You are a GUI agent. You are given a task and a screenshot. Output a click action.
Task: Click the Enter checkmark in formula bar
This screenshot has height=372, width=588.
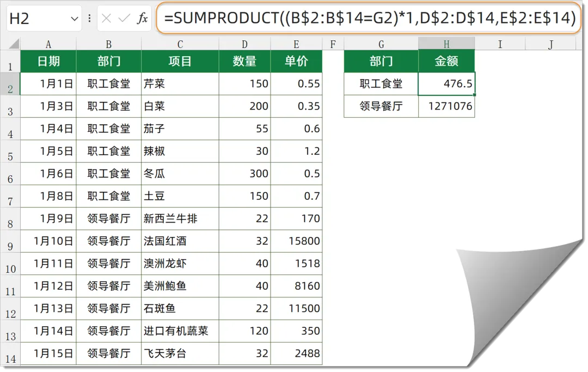click(124, 19)
